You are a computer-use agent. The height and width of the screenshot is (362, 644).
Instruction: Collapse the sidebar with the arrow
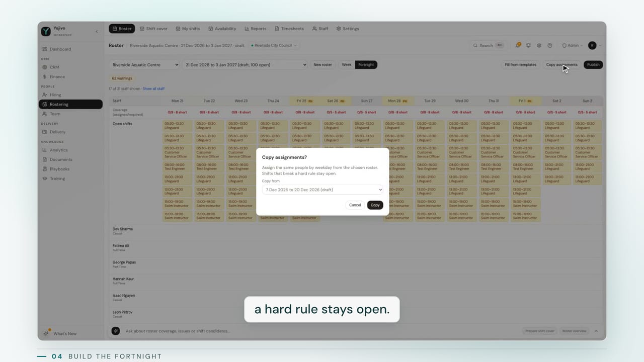pyautogui.click(x=97, y=32)
